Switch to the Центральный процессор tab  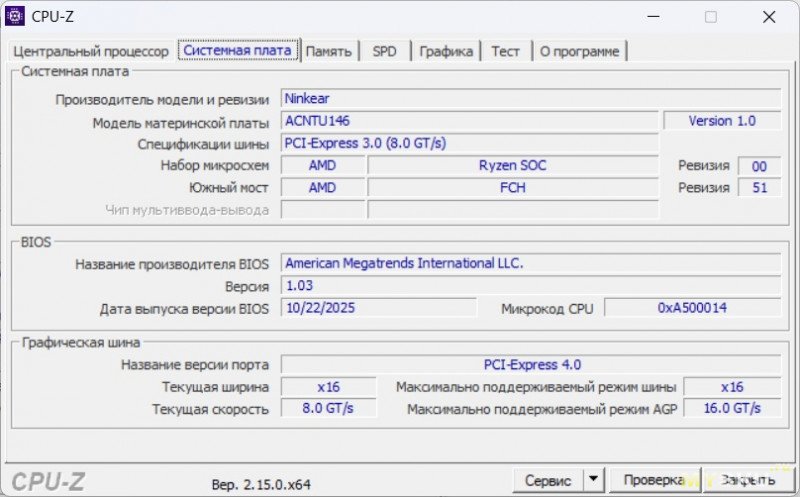[91, 51]
